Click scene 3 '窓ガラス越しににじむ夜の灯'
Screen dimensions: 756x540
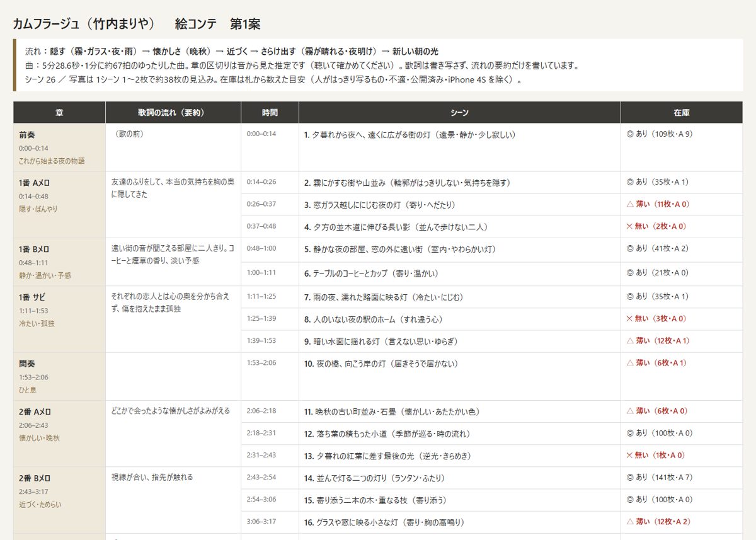click(460, 205)
